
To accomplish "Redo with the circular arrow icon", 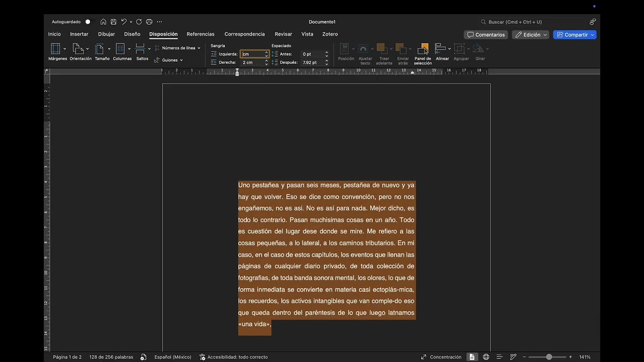I will click(139, 22).
